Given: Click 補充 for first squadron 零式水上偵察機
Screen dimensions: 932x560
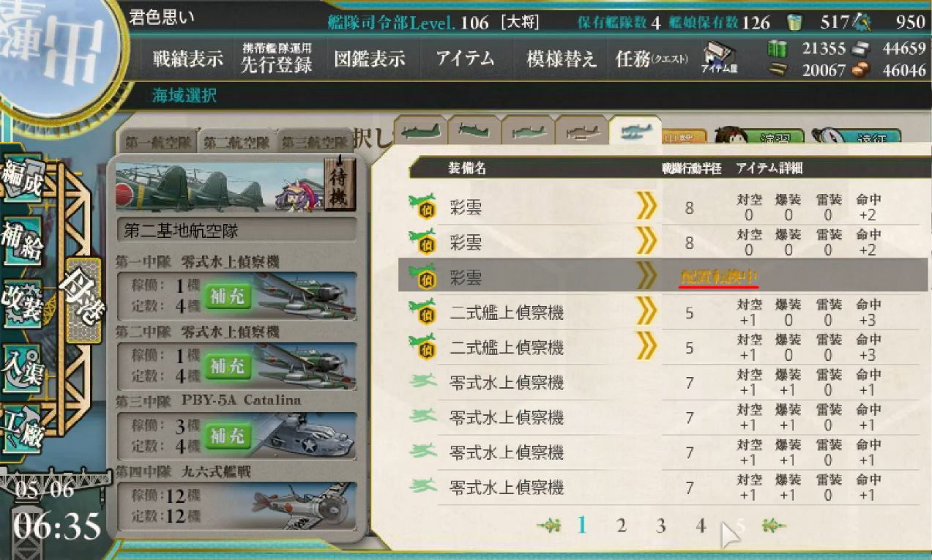Looking at the screenshot, I should pyautogui.click(x=228, y=296).
